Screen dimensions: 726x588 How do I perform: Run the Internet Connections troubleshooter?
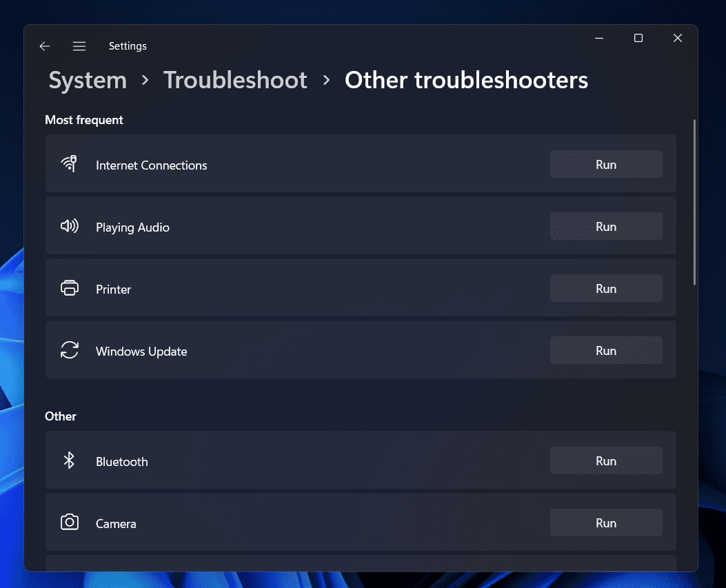(x=605, y=165)
